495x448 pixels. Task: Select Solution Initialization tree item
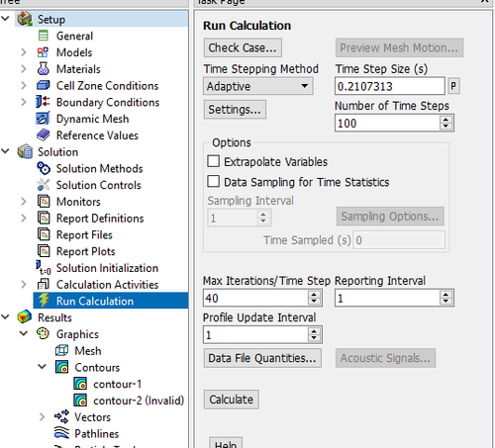(x=107, y=268)
